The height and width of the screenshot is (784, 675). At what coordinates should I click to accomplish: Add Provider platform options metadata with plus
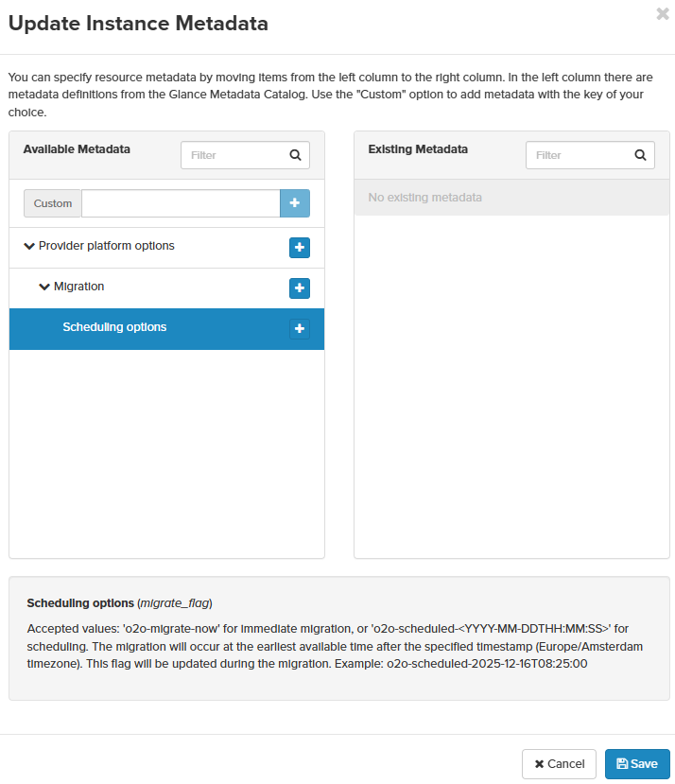coord(300,248)
